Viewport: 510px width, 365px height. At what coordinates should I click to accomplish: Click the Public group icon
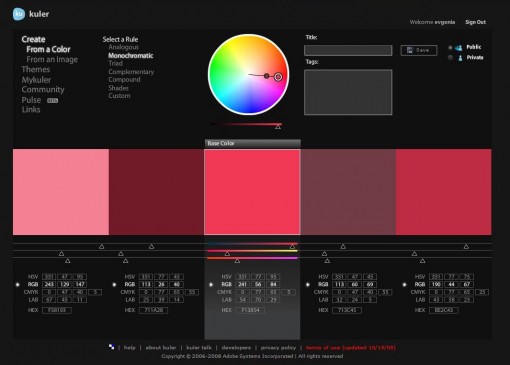click(459, 48)
